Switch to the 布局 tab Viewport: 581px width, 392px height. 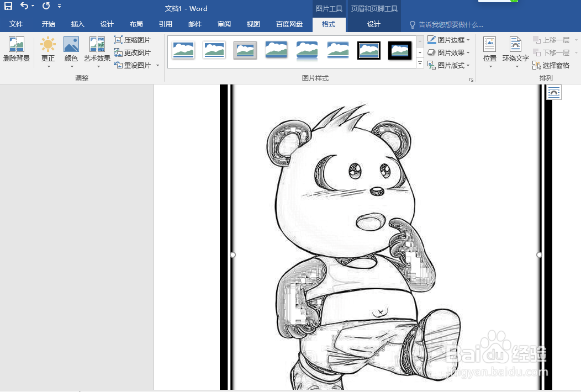(x=136, y=24)
